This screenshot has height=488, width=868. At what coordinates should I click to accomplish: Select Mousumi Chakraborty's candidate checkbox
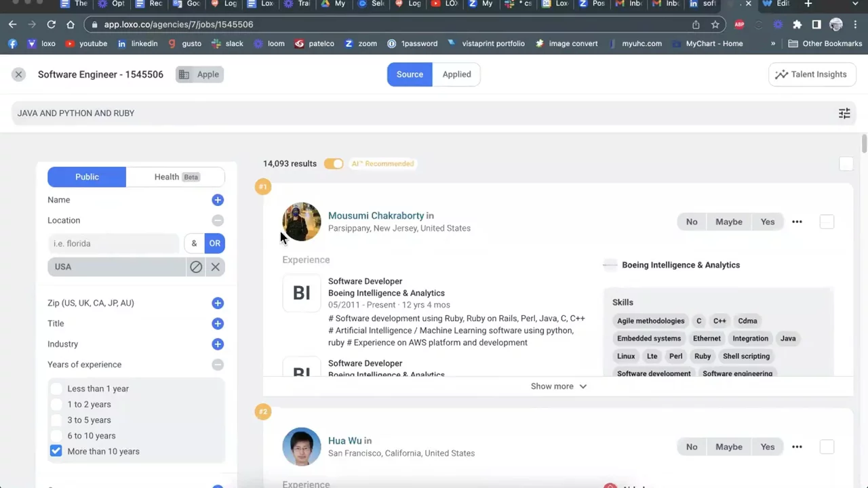click(x=827, y=222)
